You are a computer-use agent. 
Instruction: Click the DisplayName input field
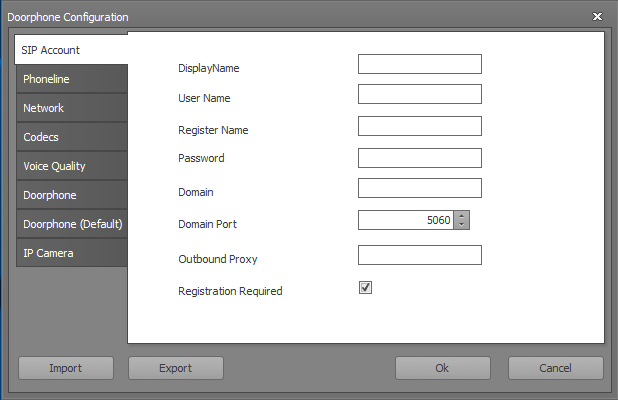coord(420,64)
